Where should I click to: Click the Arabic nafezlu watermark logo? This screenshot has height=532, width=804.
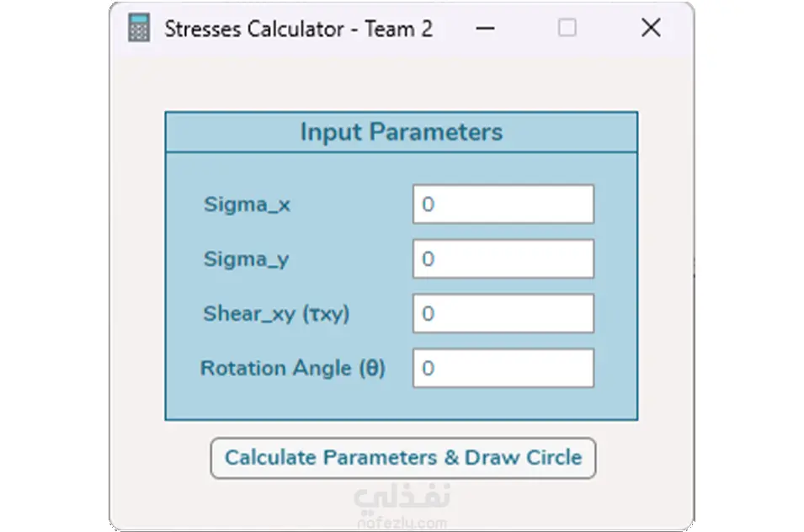(402, 498)
